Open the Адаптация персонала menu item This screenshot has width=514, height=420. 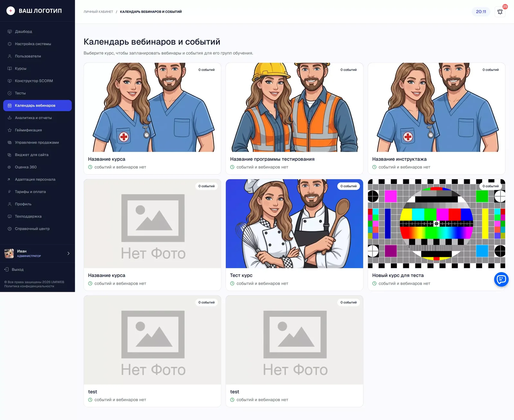click(x=37, y=179)
